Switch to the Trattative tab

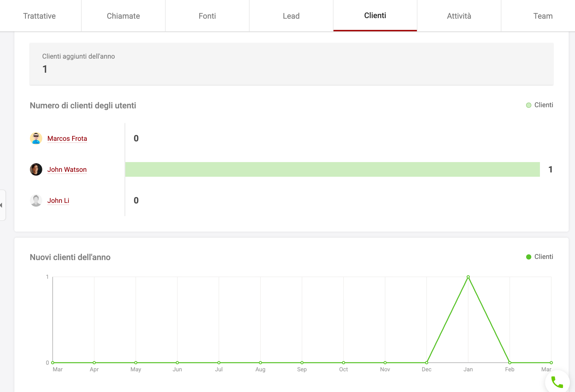click(x=39, y=16)
